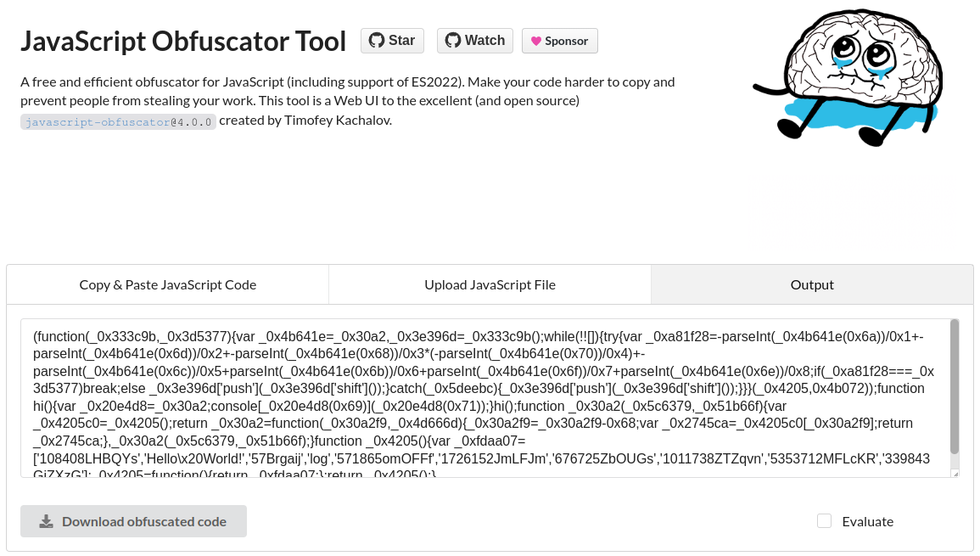Click the Evaluate label text

[867, 521]
